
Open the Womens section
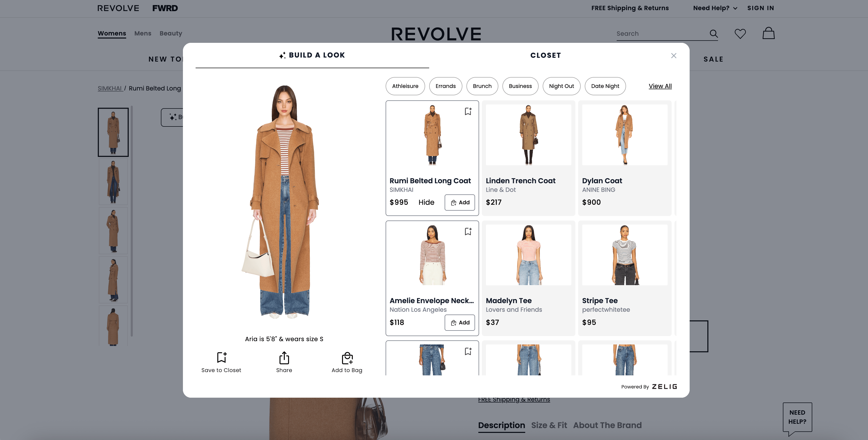112,33
